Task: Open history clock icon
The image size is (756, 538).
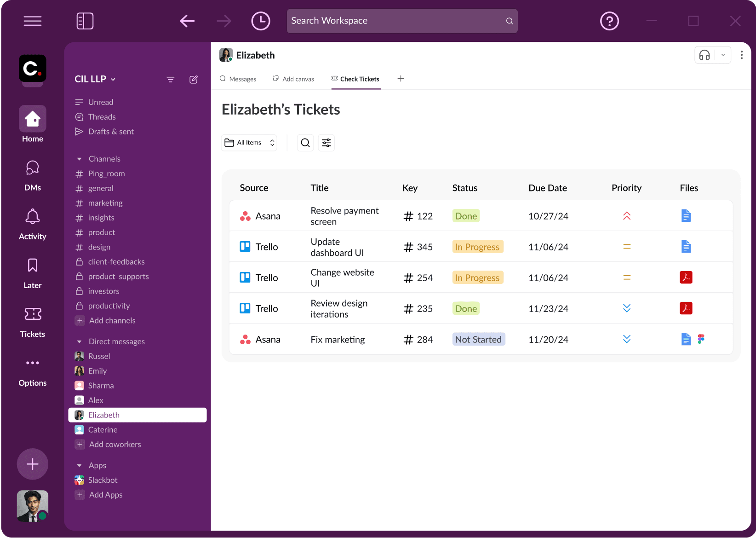Action: pos(261,21)
